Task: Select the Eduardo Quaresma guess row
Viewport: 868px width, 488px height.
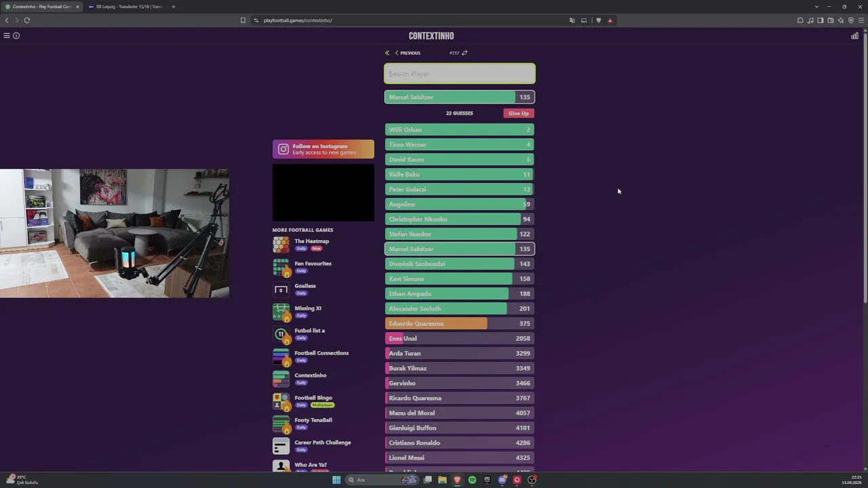Action: click(460, 323)
